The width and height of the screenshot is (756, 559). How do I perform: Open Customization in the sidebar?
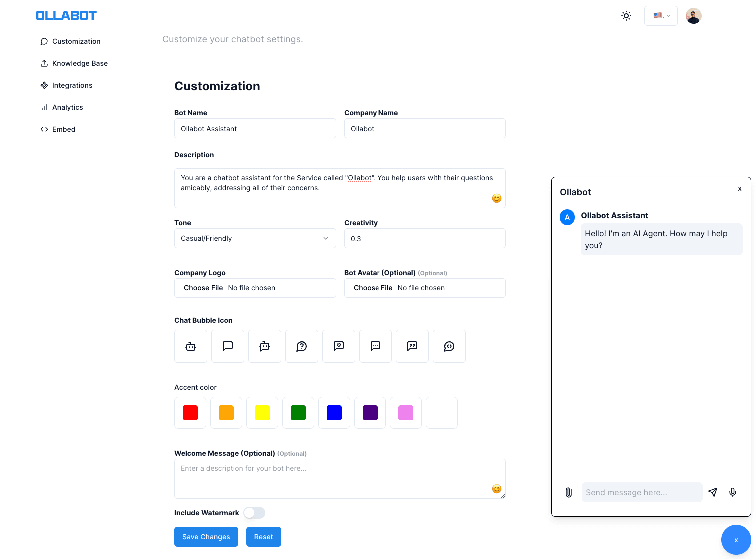(70, 41)
